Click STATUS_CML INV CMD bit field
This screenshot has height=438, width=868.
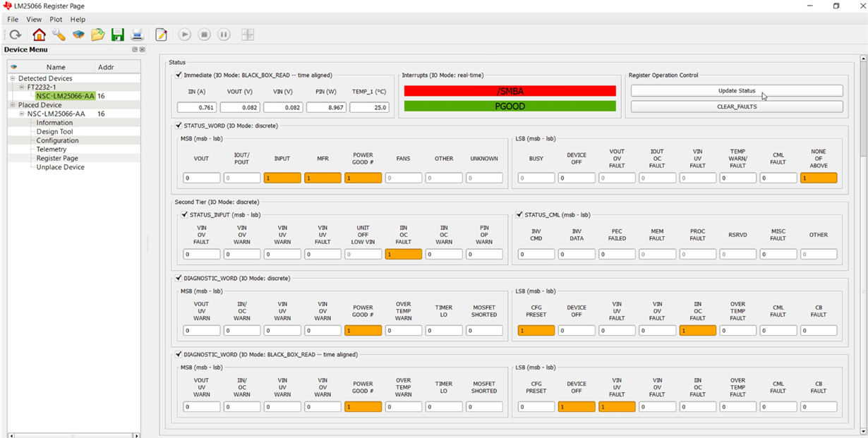[x=536, y=254]
